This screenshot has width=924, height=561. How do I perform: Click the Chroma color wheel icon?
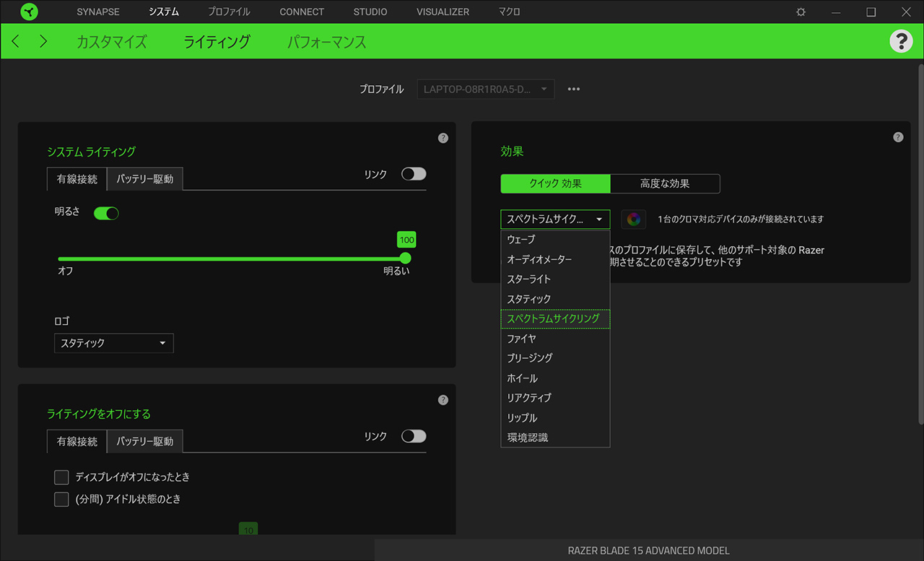(x=633, y=219)
